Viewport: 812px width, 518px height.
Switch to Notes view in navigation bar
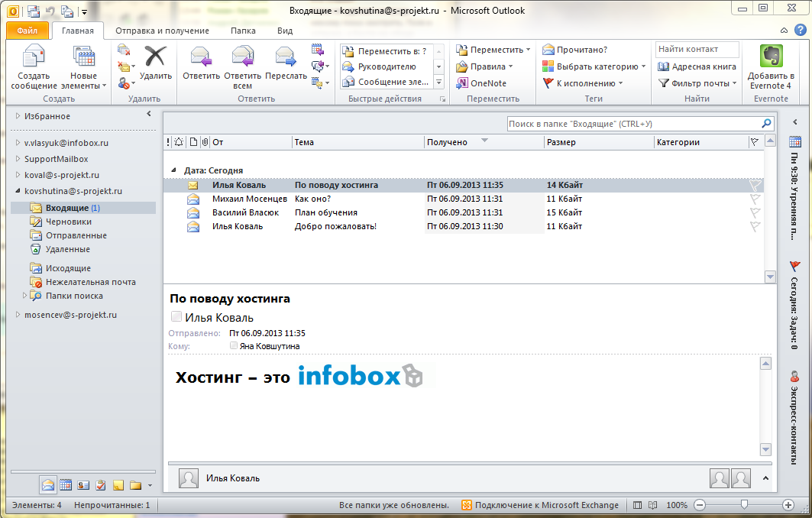tap(118, 485)
